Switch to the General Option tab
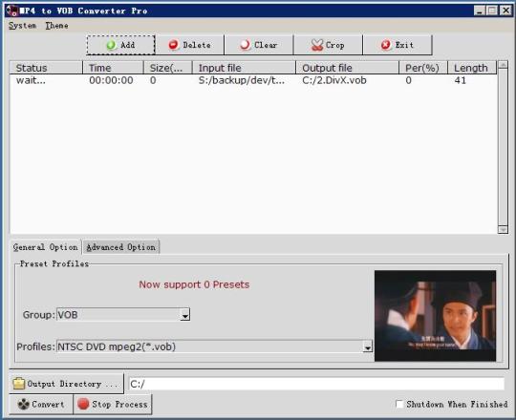 point(46,247)
